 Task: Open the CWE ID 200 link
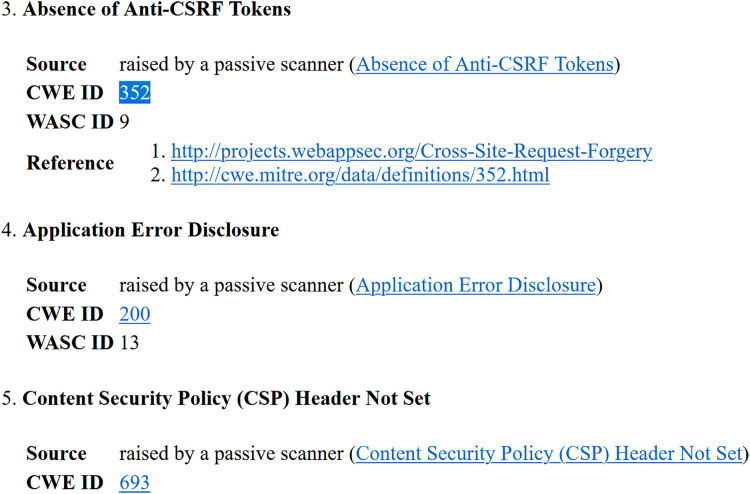click(x=135, y=315)
